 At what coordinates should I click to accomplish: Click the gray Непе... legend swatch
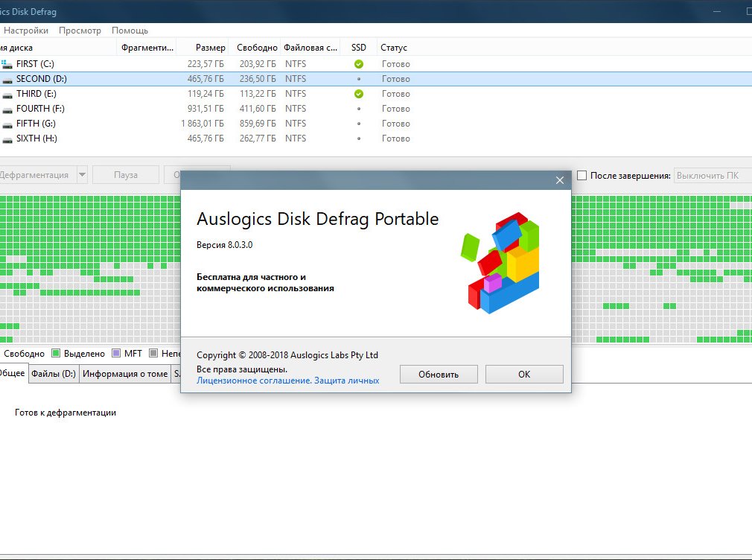pyautogui.click(x=153, y=354)
